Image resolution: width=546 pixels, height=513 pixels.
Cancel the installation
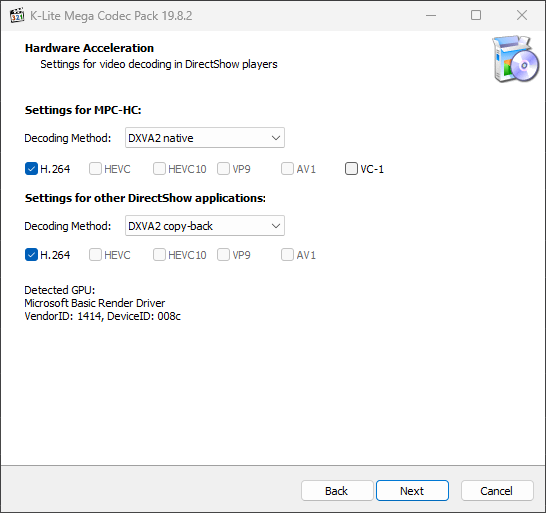coord(497,491)
